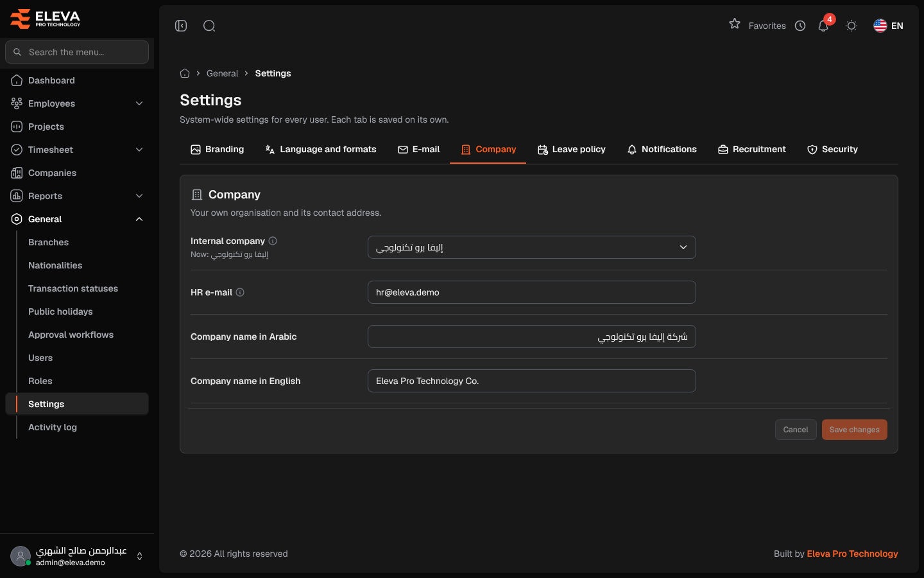Image resolution: width=924 pixels, height=578 pixels.
Task: Click the Search the menu box
Action: [x=77, y=52]
